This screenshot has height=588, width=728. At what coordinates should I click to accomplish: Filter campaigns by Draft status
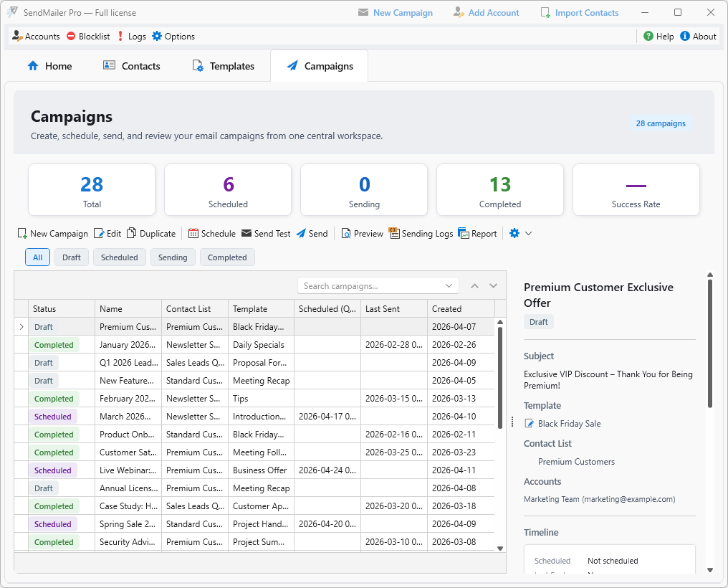coord(71,257)
